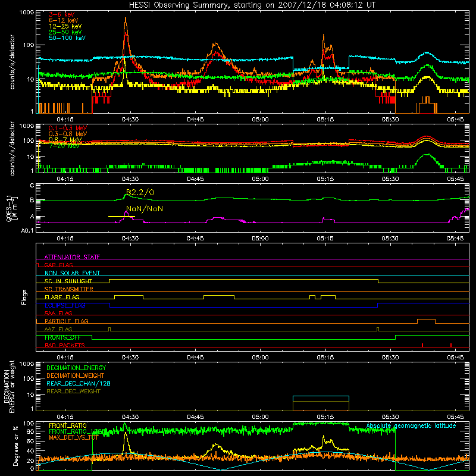
Task: Click the NaN/NaN annotation in GOES panel
Action: [x=145, y=209]
